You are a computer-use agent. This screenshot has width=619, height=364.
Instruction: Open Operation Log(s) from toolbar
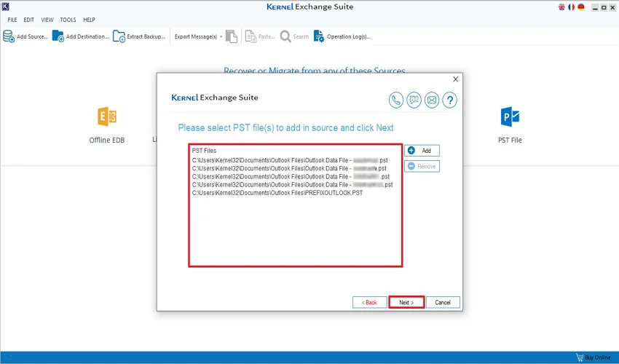coord(342,36)
